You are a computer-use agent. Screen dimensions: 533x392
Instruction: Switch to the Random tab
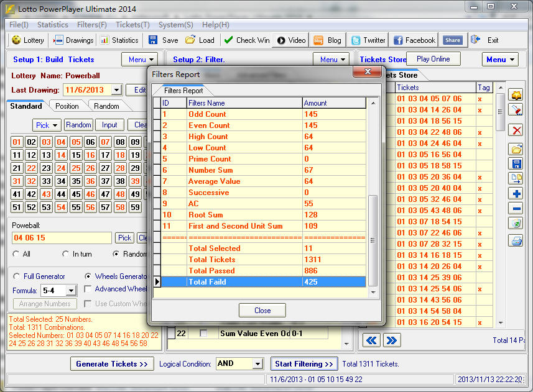point(106,106)
